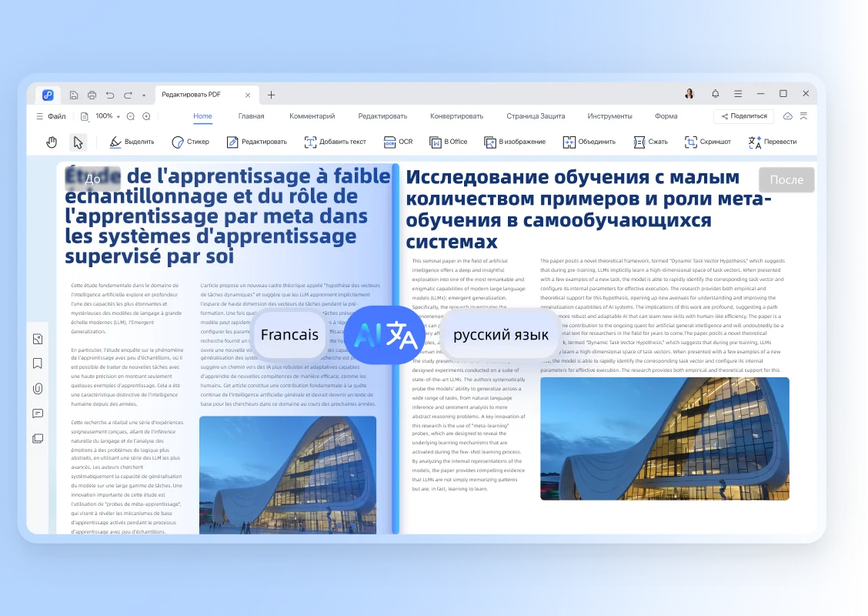Open the Francais language selector
Screen dimensions: 868x616
[289, 335]
